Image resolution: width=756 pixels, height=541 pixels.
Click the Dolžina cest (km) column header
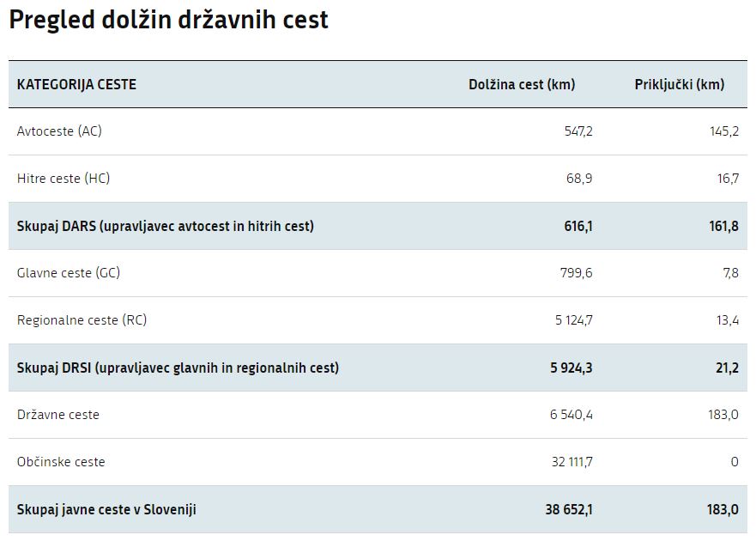pos(522,84)
